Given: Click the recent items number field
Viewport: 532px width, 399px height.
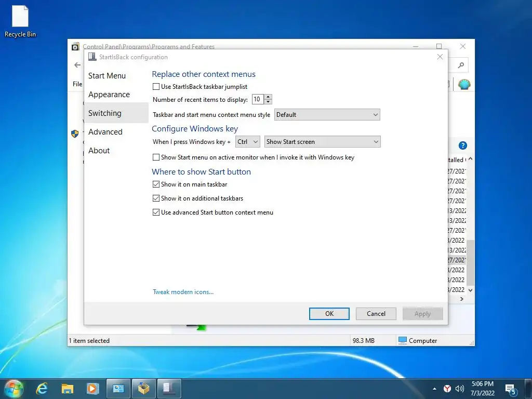Looking at the screenshot, I should click(x=258, y=99).
